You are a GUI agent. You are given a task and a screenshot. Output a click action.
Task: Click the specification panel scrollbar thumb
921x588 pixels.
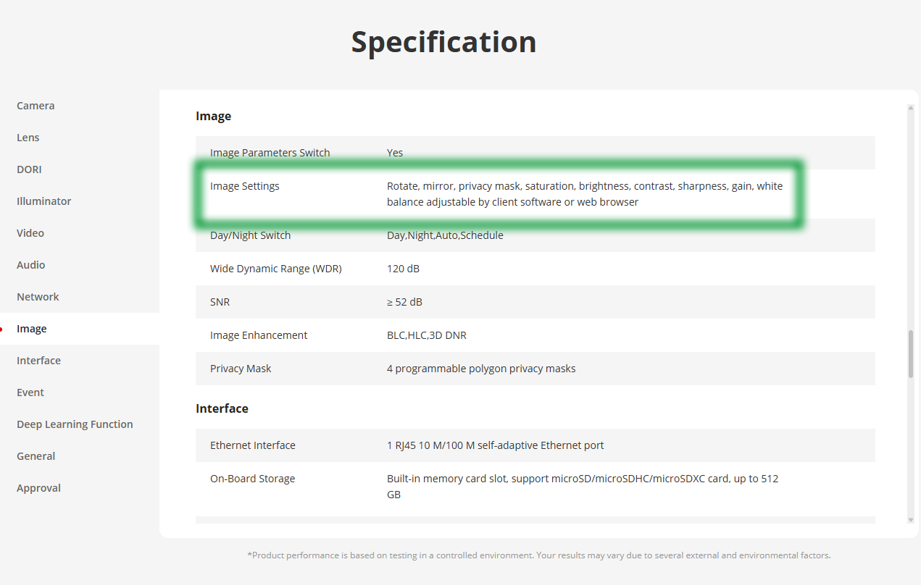coord(911,354)
